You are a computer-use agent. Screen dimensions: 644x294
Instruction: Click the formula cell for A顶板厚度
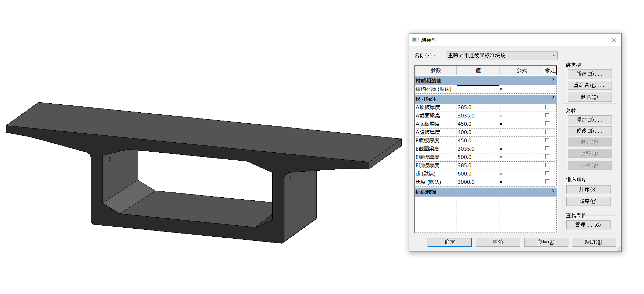[521, 107]
